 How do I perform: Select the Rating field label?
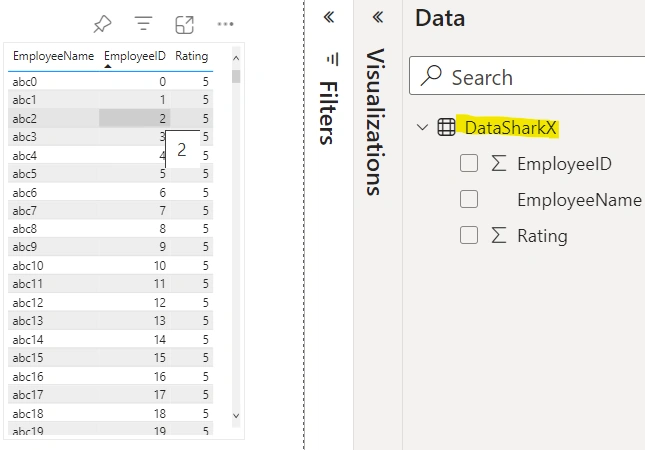542,237
